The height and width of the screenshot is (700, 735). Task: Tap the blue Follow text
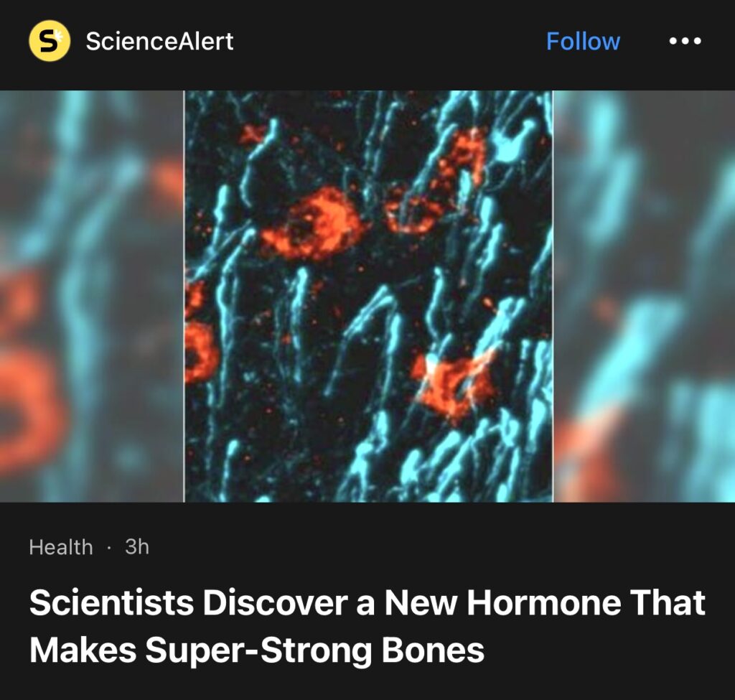click(583, 41)
